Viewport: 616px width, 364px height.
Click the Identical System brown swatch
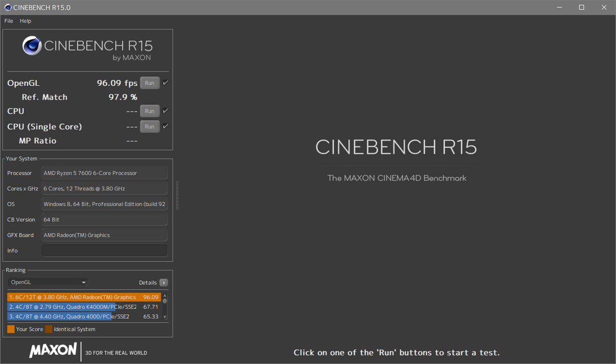coord(49,329)
